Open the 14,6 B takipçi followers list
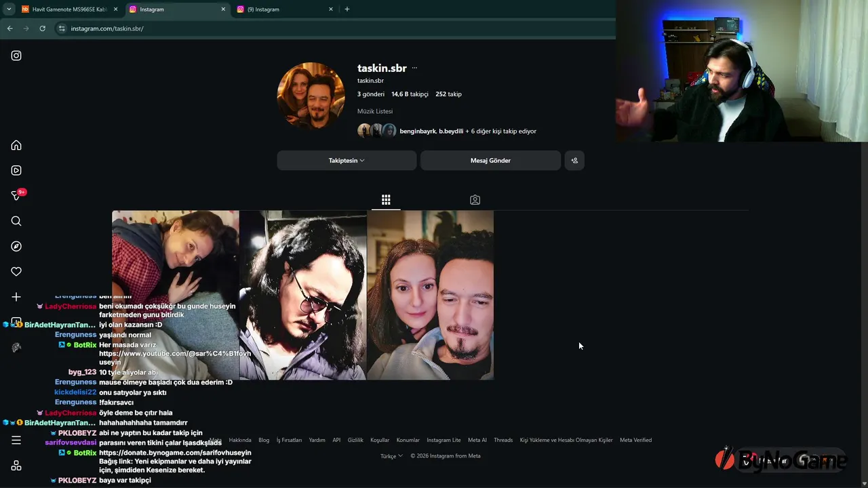868x488 pixels. click(410, 94)
